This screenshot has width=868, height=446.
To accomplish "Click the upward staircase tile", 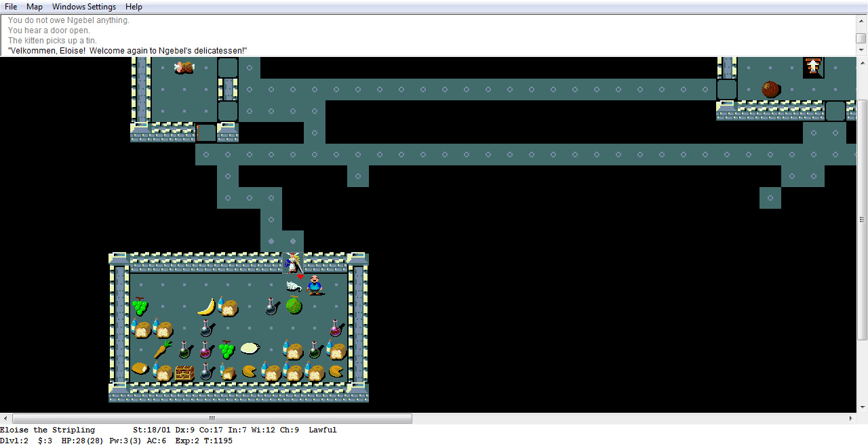I will pos(813,66).
